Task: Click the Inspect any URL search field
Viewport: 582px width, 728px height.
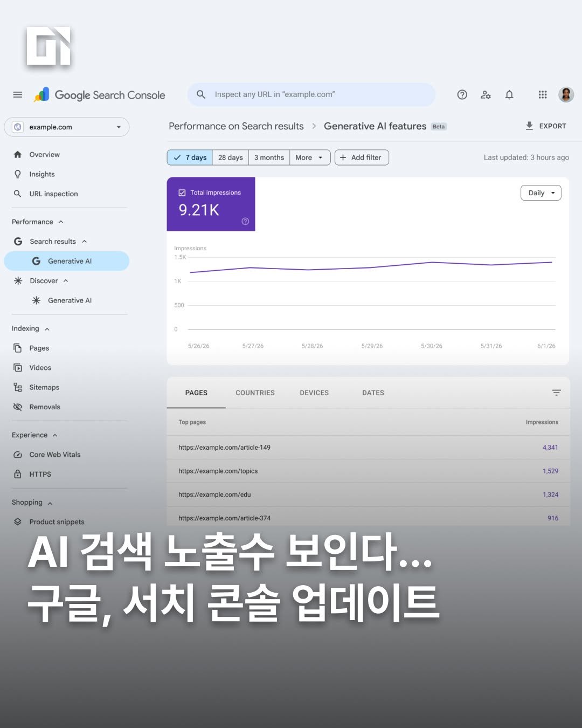Action: click(x=311, y=94)
